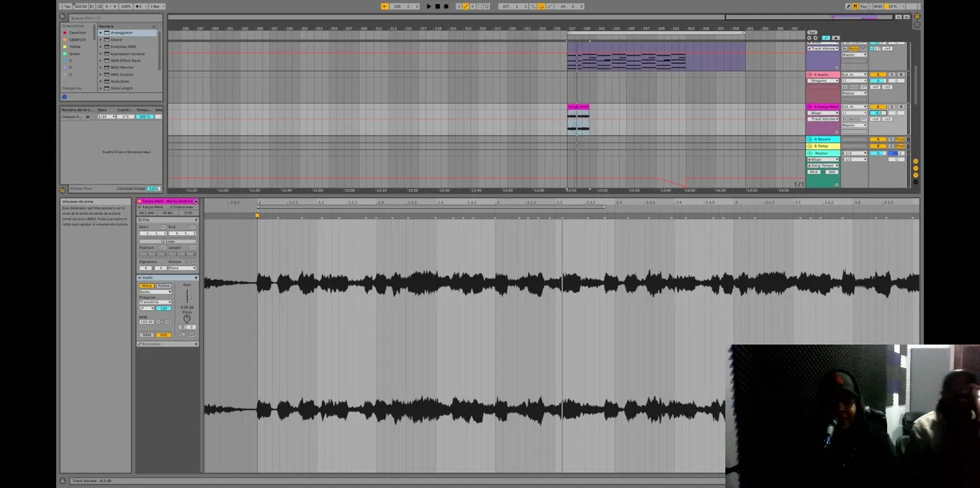Click the Tap tempo button
Viewport: 980px width, 488px height.
pos(67,6)
